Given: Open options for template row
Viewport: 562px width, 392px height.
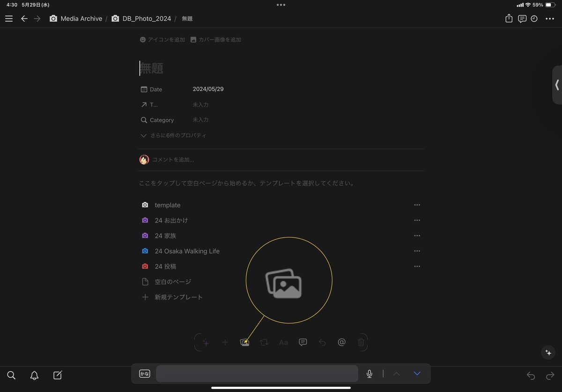Looking at the screenshot, I should (x=417, y=205).
